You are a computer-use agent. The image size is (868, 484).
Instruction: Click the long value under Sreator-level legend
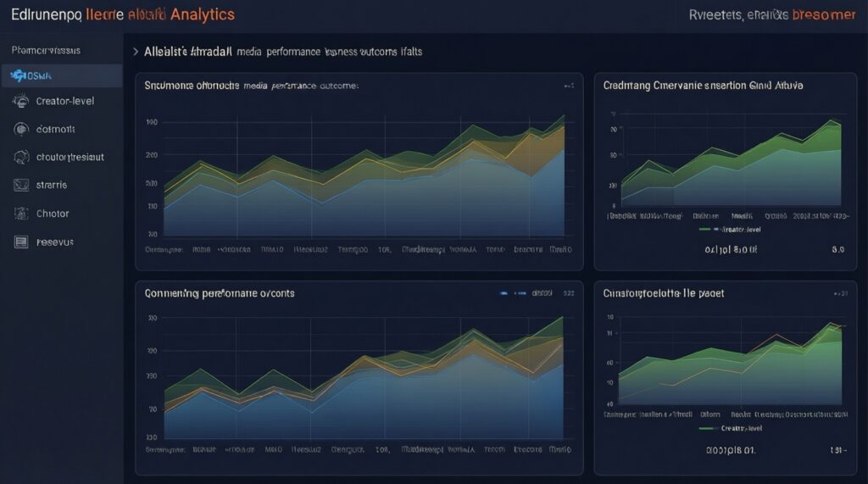click(x=731, y=250)
